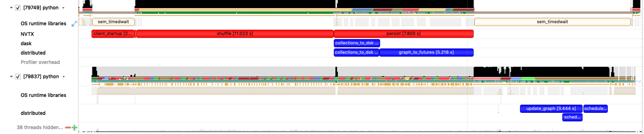Open dropdown next to [79749] python
Image resolution: width=644 pixels, height=134 pixels.
(63, 8)
